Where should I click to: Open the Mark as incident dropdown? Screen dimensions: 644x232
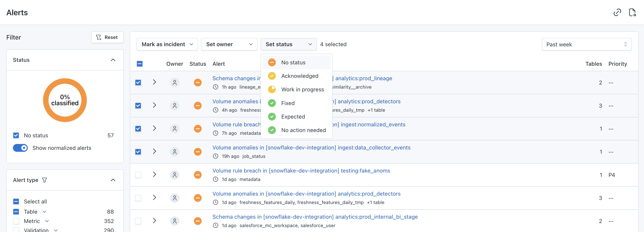click(x=167, y=44)
